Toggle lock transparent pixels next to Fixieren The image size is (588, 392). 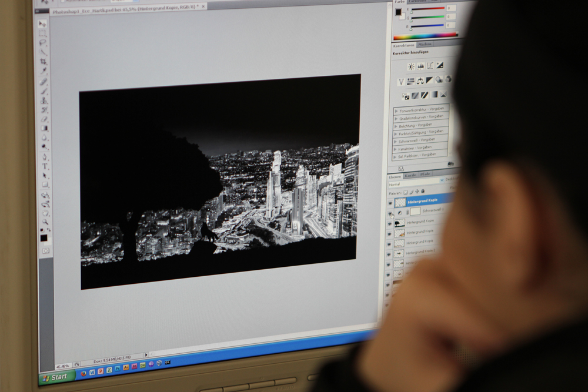pyautogui.click(x=405, y=193)
